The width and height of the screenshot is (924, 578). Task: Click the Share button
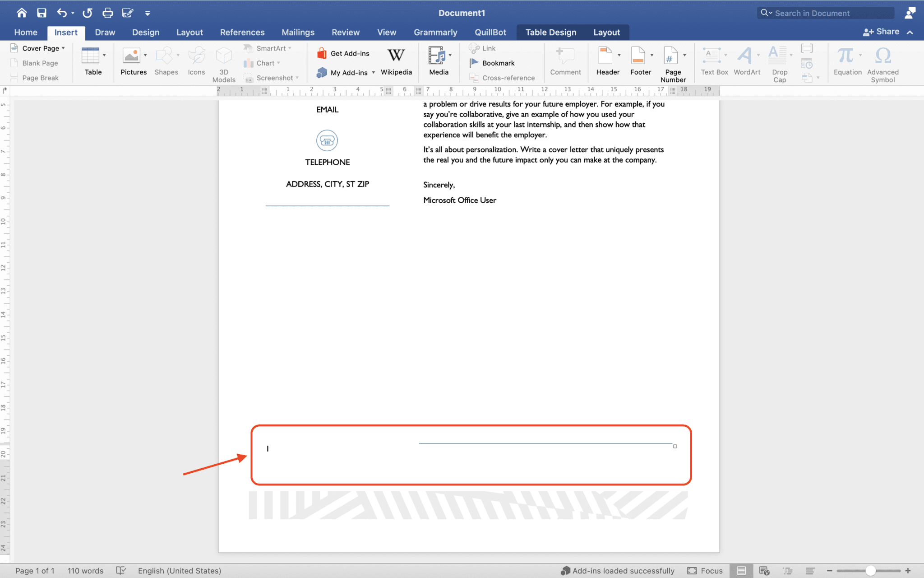[881, 32]
